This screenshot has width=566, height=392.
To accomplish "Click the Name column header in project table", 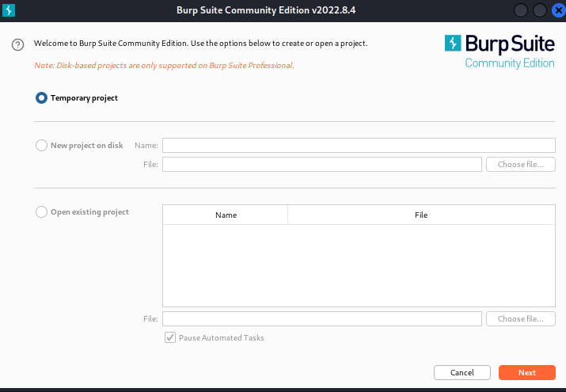I will (x=226, y=215).
